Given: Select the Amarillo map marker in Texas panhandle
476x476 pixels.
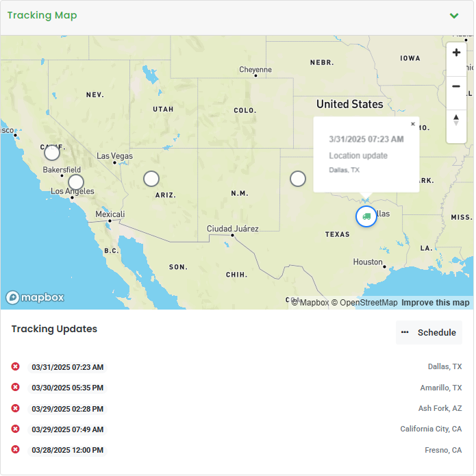Looking at the screenshot, I should pos(298,179).
